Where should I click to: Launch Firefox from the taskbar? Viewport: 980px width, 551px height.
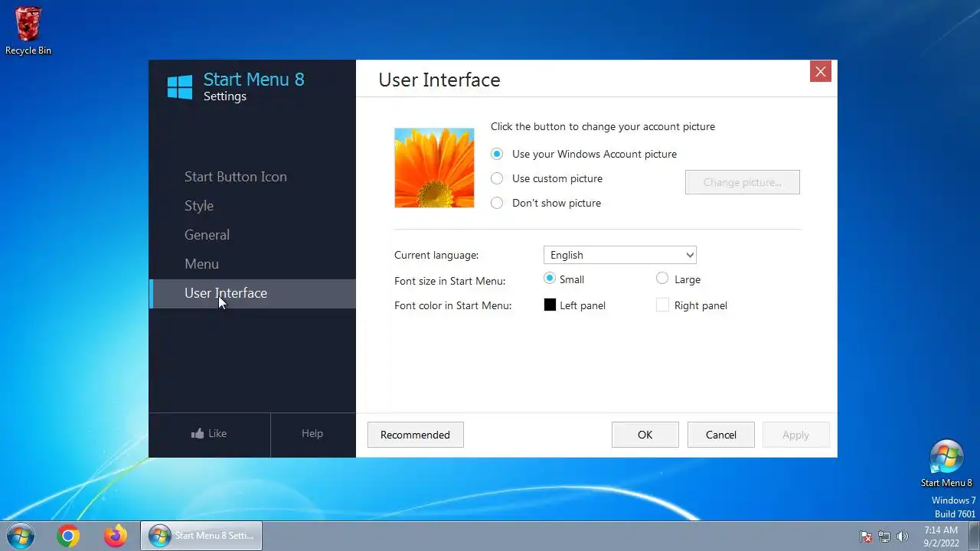click(116, 536)
